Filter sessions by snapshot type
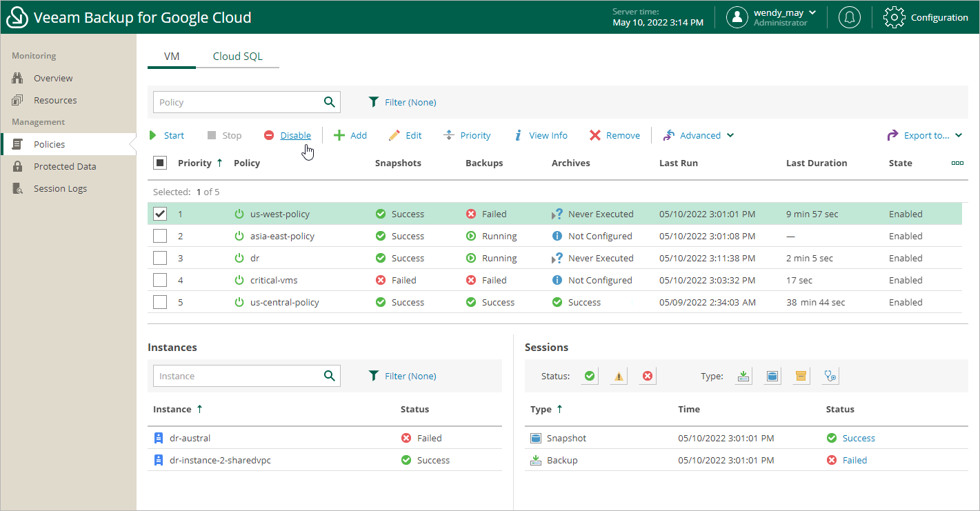980x511 pixels. [772, 376]
